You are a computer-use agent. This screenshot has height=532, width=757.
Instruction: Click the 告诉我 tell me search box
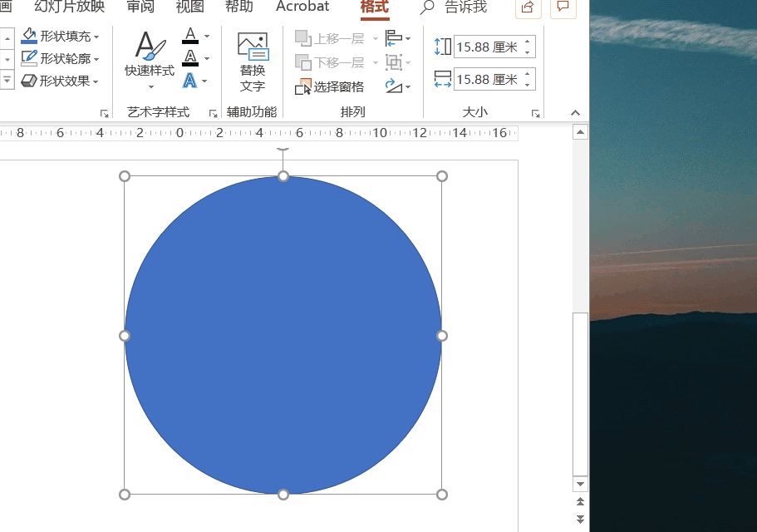pos(454,7)
